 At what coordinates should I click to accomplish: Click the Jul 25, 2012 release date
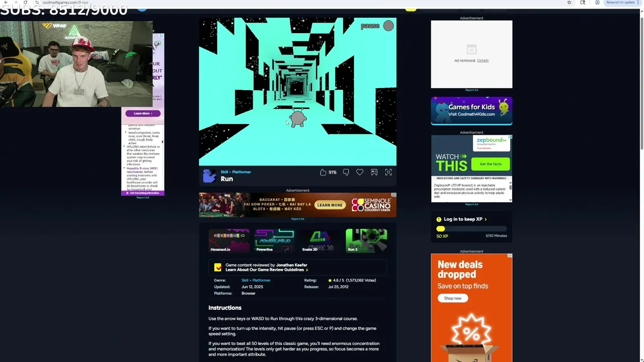[x=338, y=287]
